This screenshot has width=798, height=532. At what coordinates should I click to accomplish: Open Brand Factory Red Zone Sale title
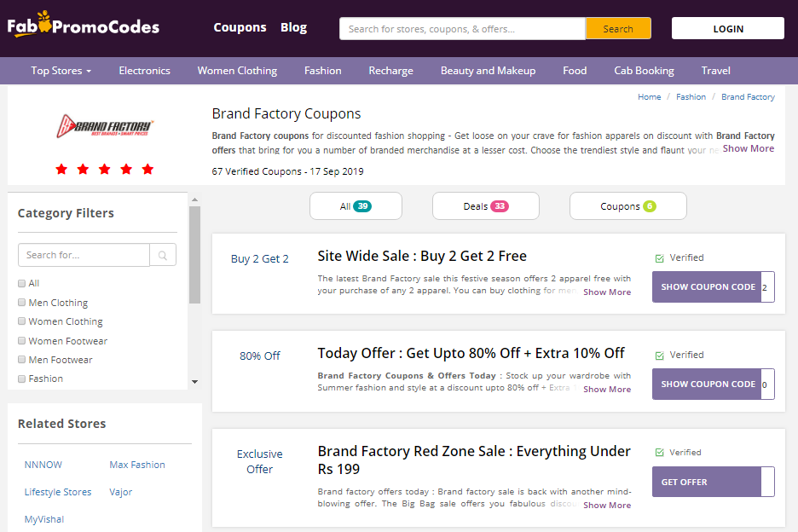coord(474,460)
